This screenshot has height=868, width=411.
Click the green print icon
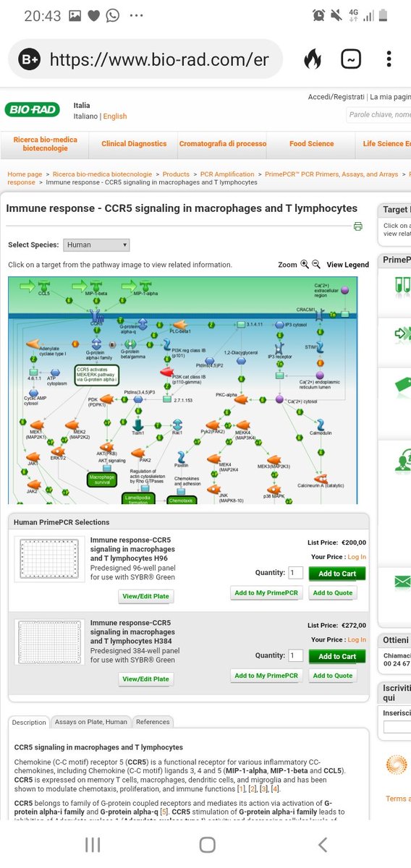point(357,226)
